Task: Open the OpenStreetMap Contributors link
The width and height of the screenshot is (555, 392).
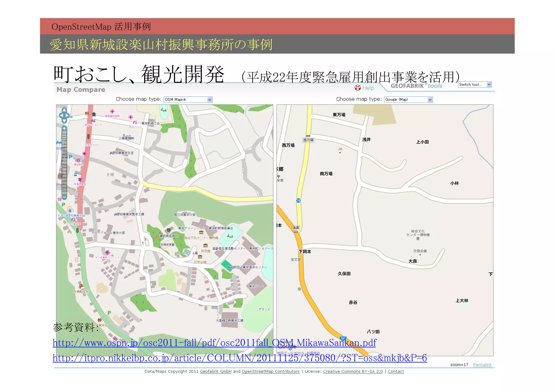Action: [x=271, y=371]
